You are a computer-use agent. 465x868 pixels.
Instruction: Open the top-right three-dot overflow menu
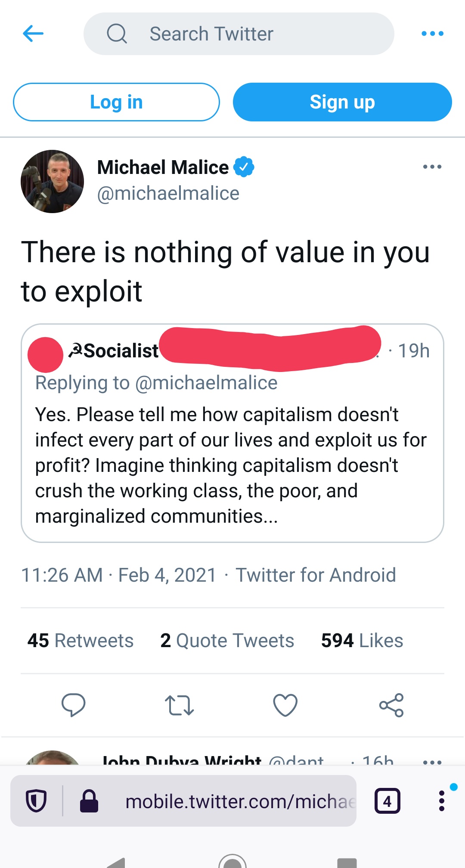click(432, 34)
